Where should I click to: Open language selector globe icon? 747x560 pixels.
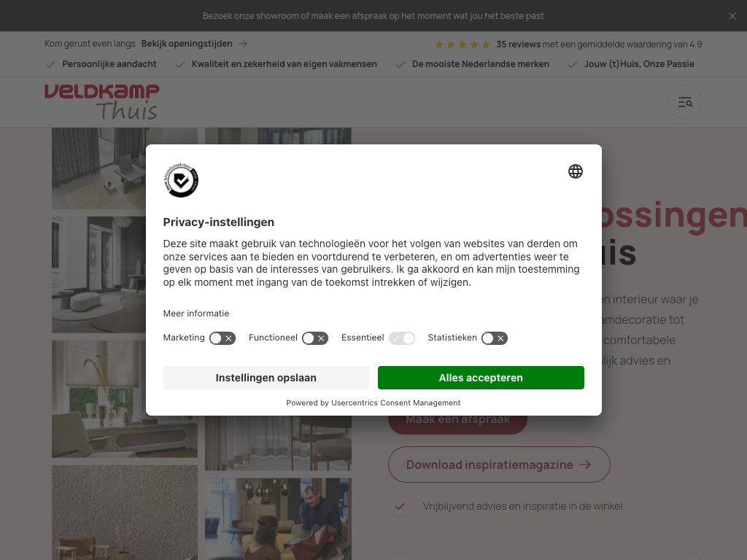click(x=576, y=171)
